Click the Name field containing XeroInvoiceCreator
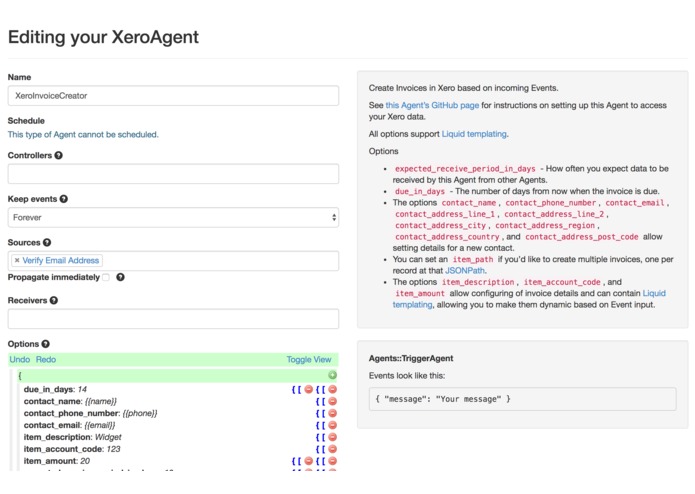 tap(173, 96)
